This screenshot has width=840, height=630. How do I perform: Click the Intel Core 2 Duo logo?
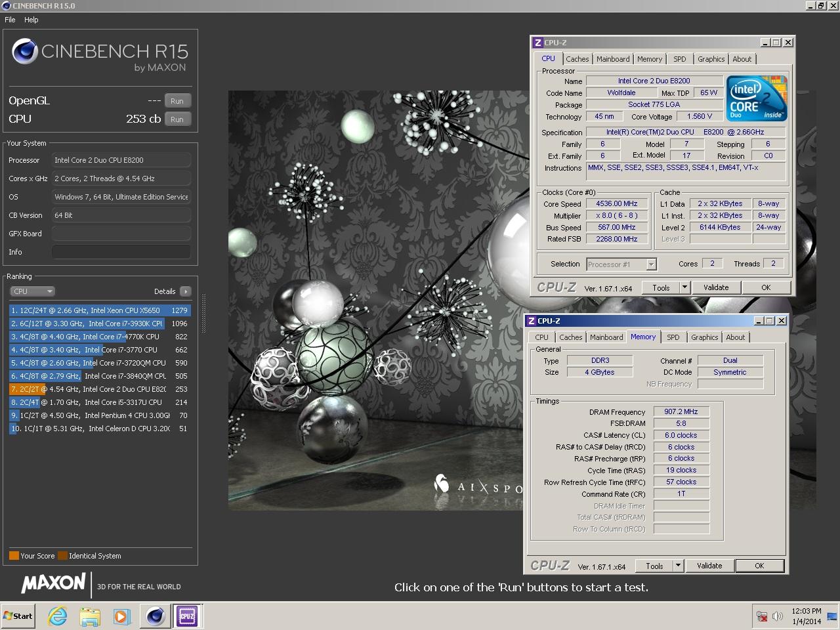[x=757, y=98]
